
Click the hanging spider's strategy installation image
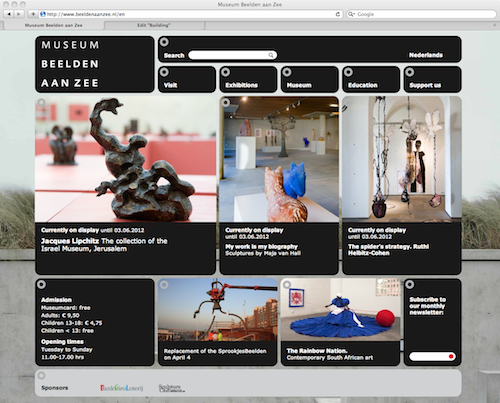[402, 160]
